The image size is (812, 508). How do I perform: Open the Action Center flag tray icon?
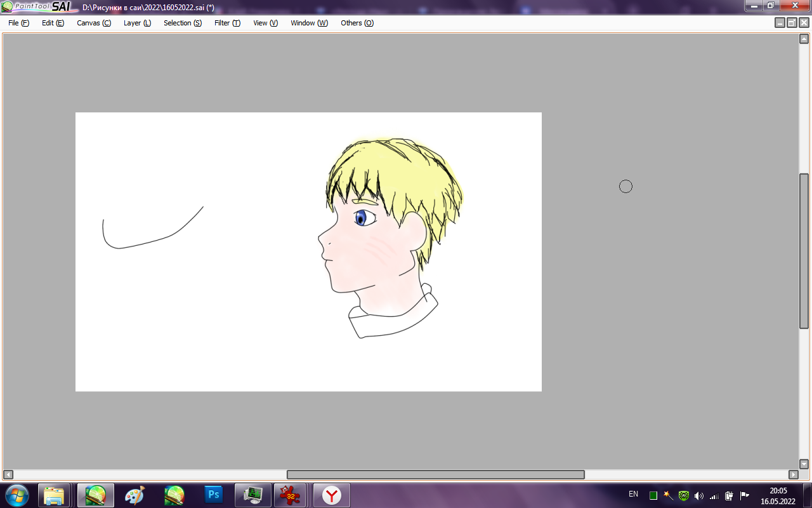point(744,495)
